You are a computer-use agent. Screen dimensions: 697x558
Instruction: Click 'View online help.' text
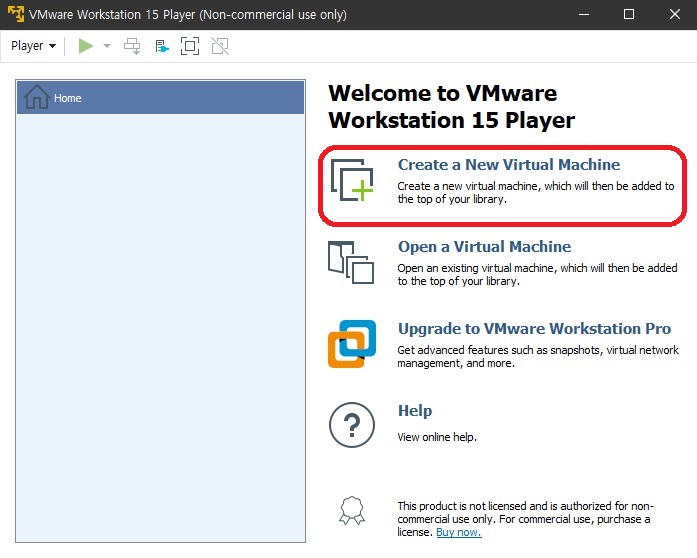coord(437,437)
